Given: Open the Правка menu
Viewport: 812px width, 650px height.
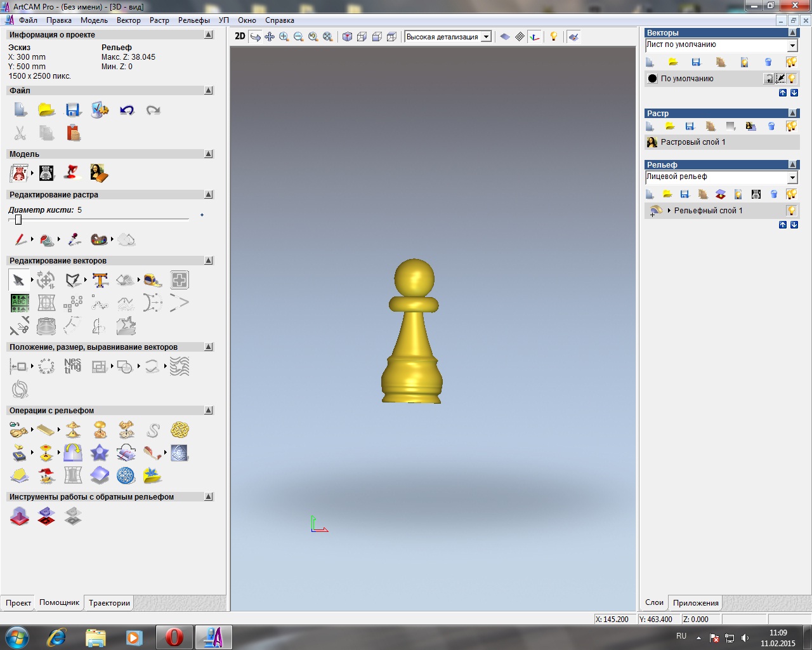Looking at the screenshot, I should pos(59,20).
